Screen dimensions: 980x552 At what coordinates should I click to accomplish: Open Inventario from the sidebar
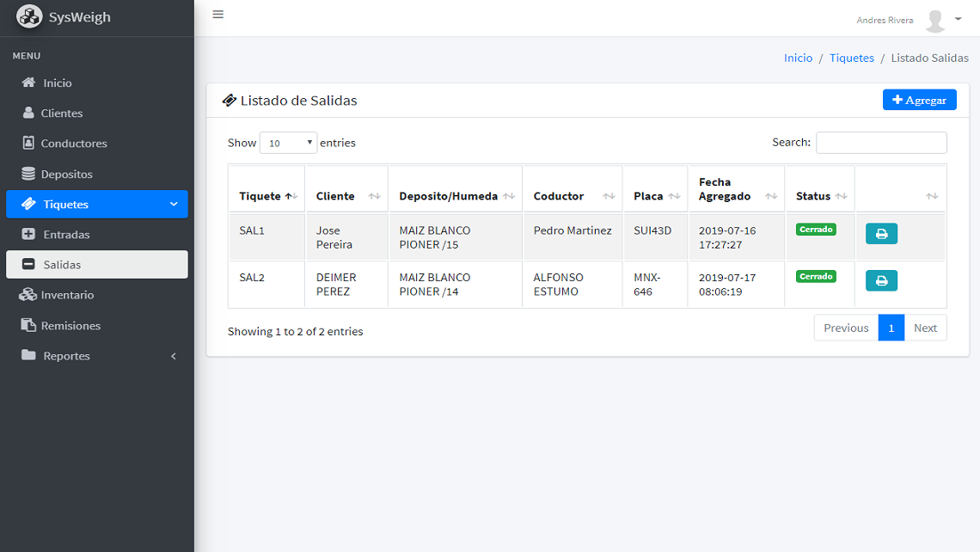tap(67, 295)
